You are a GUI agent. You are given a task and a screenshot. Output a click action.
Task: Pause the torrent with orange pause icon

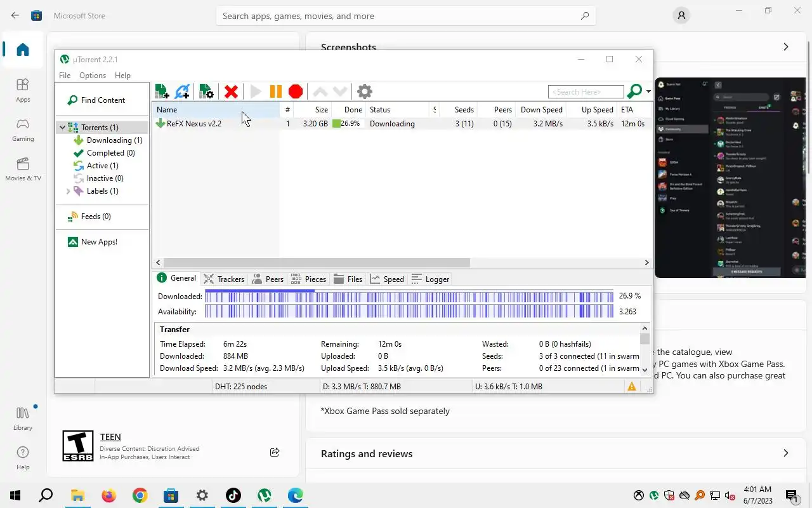(x=276, y=91)
